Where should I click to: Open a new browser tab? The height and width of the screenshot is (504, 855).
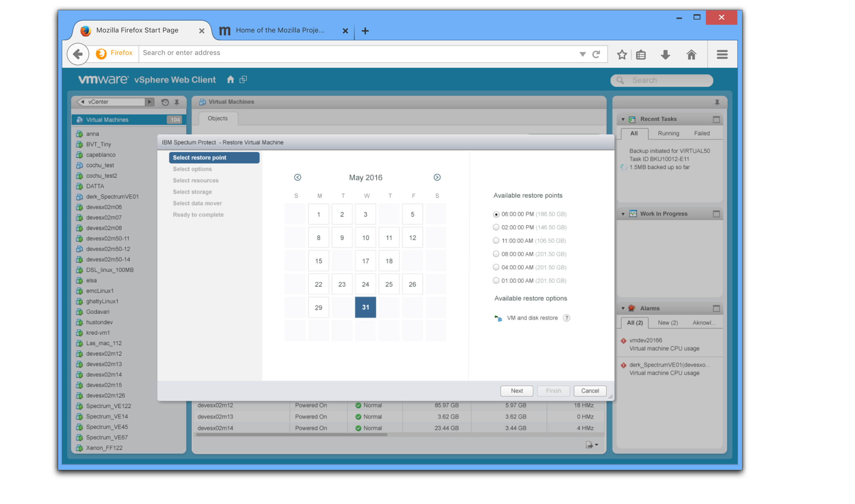pos(365,31)
